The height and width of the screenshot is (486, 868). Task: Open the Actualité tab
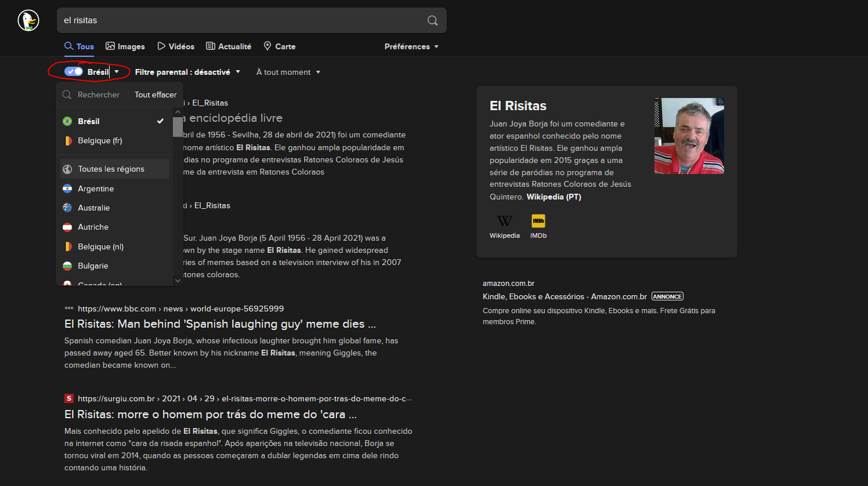tap(229, 46)
